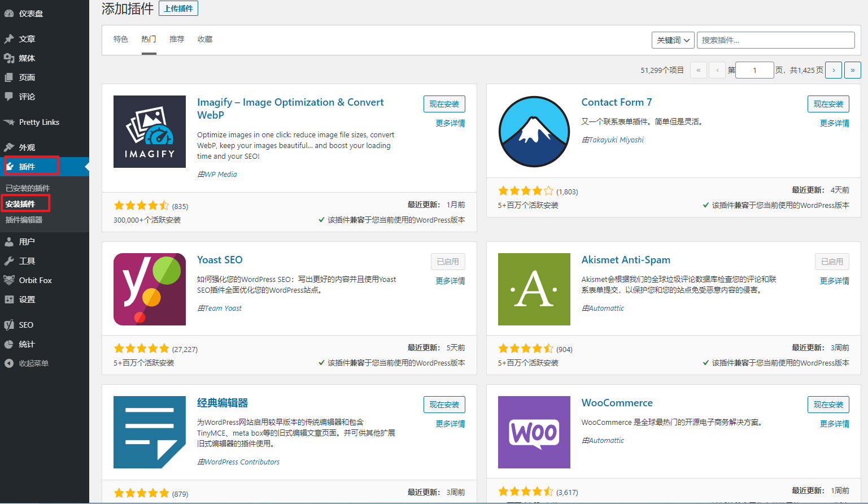The width and height of the screenshot is (868, 504).
Task: Click Imagify's 300,000+个活跃安装 text
Action: (147, 220)
